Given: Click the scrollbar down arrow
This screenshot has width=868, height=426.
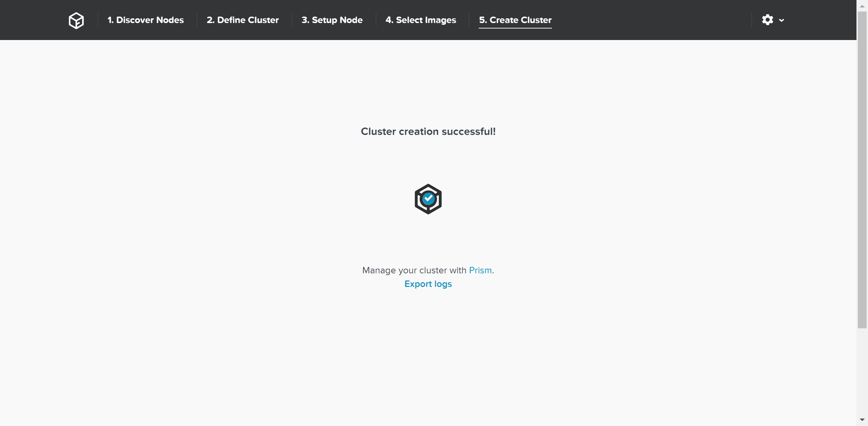Looking at the screenshot, I should [x=862, y=420].
